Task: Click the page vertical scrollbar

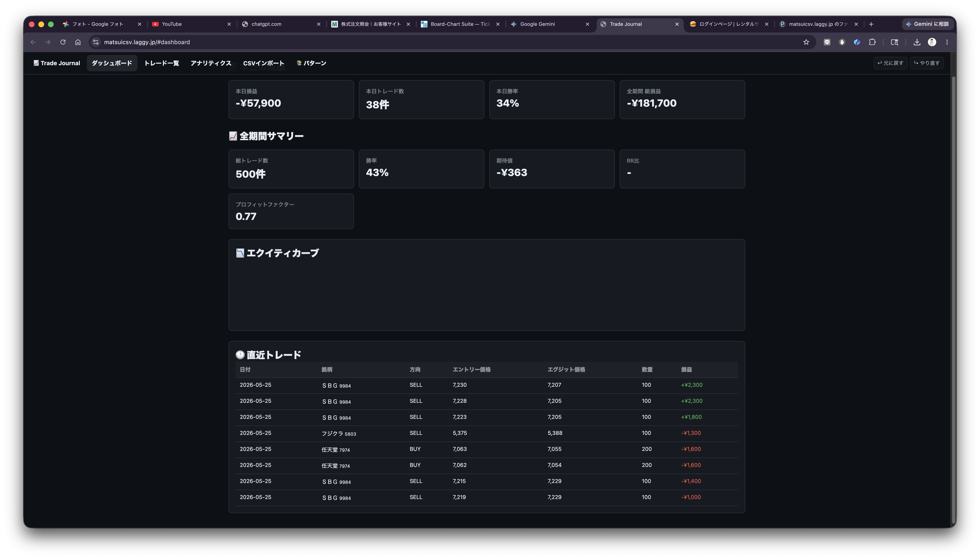Action: click(953, 299)
